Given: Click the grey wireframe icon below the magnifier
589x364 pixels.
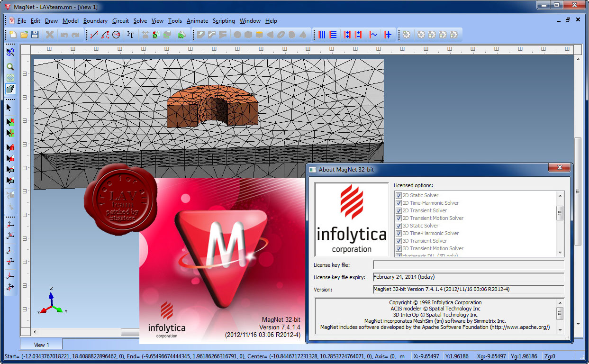Looking at the screenshot, I should tap(10, 78).
